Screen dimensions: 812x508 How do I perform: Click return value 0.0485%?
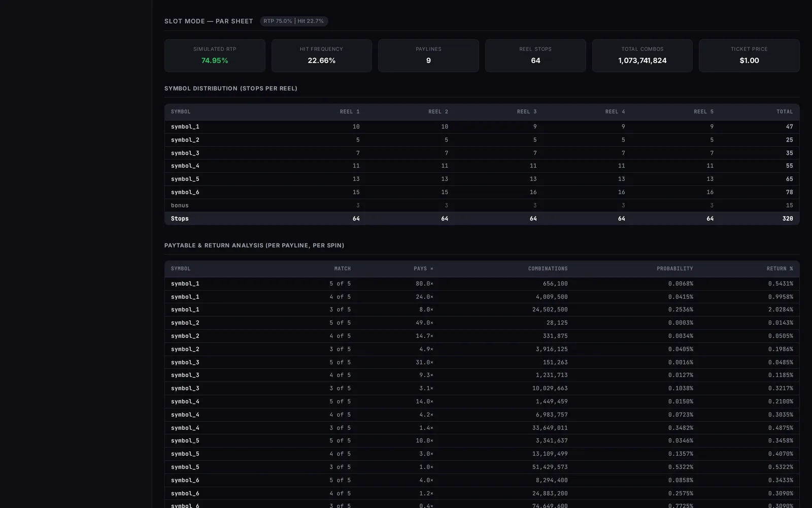point(781,362)
